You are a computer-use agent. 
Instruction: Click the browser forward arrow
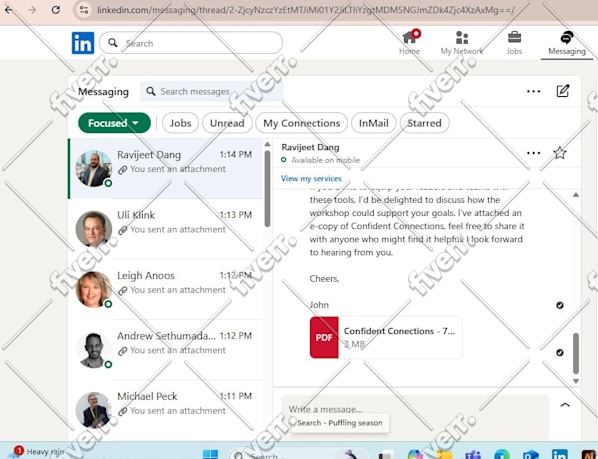point(32,10)
